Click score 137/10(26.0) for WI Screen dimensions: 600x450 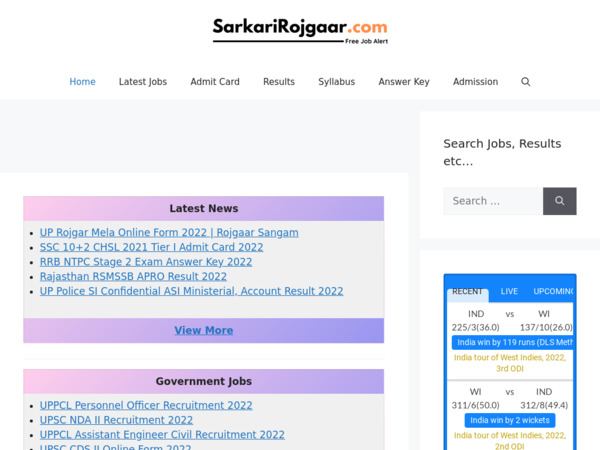[x=546, y=328]
